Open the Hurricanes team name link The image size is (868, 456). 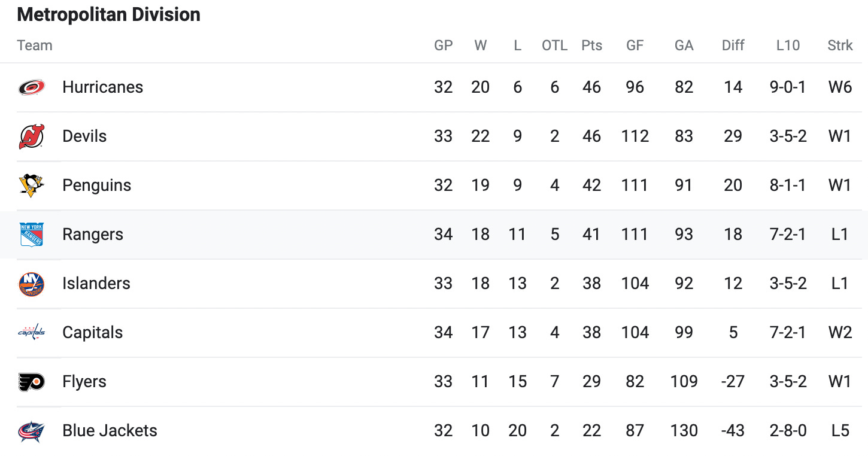[x=102, y=87]
